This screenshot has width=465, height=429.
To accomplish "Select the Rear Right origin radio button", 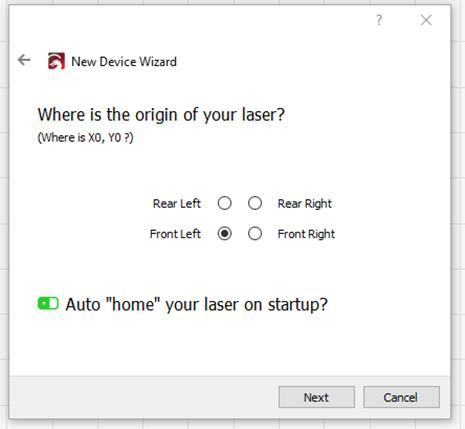I will [x=255, y=203].
